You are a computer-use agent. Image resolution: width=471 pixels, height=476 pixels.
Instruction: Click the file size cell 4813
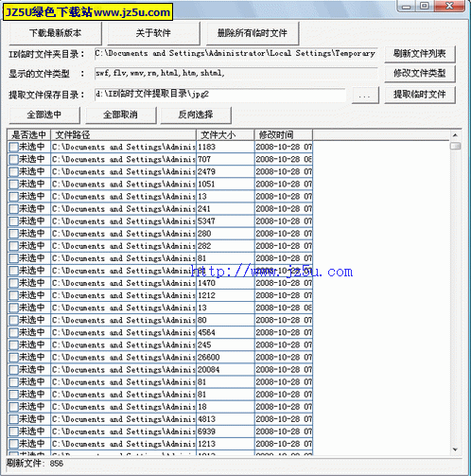click(225, 419)
